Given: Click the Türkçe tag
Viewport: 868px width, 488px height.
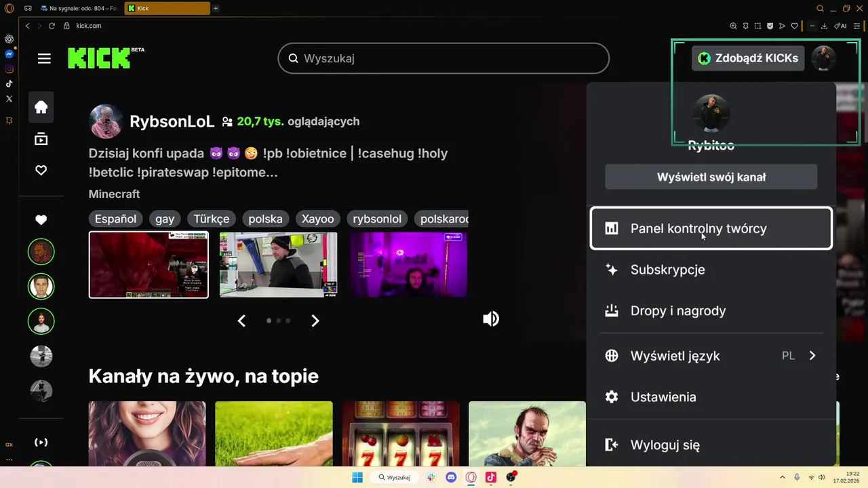Looking at the screenshot, I should coord(212,219).
